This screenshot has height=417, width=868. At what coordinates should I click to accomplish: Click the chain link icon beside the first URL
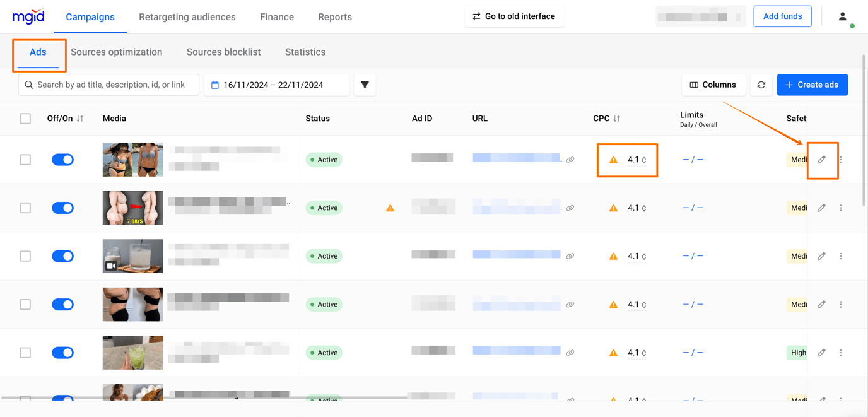click(570, 160)
